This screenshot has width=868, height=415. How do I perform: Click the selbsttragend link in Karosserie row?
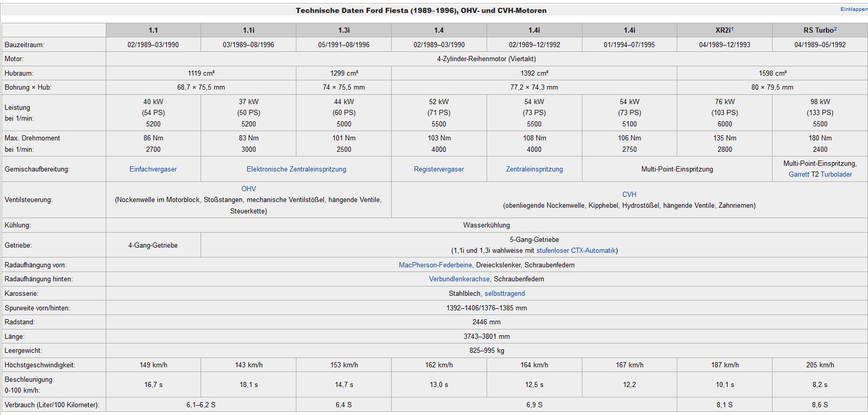[x=504, y=293]
